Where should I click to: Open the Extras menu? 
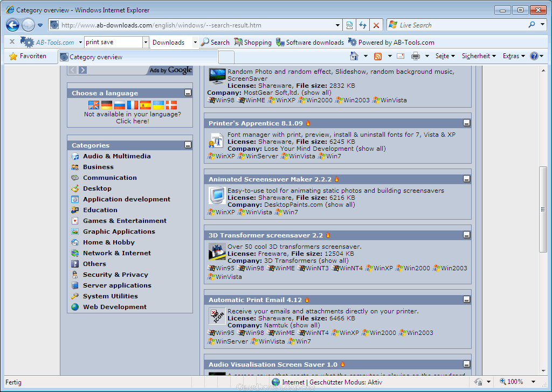point(514,56)
